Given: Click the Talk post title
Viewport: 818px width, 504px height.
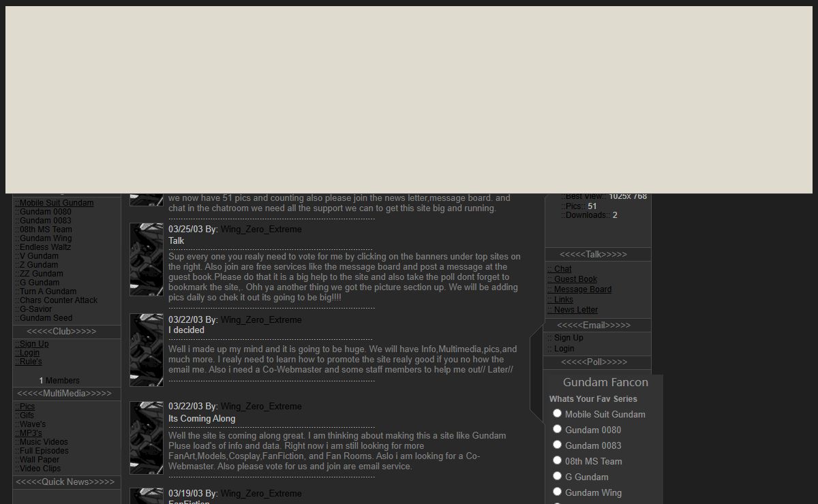Looking at the screenshot, I should pyautogui.click(x=177, y=241).
